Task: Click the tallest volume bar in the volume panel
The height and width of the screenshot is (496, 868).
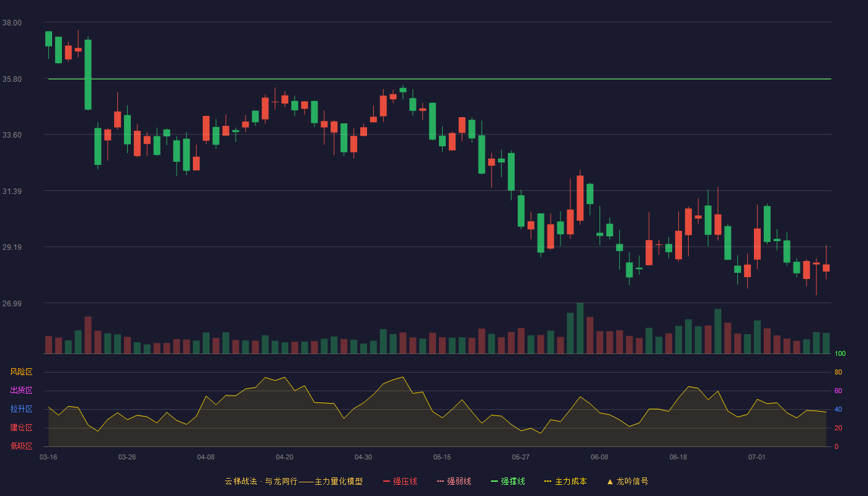Action: tap(580, 329)
